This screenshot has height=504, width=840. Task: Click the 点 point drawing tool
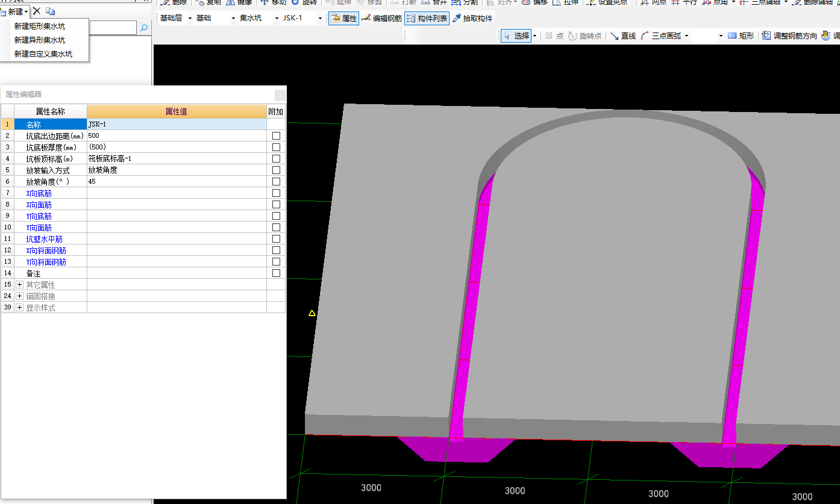[554, 36]
